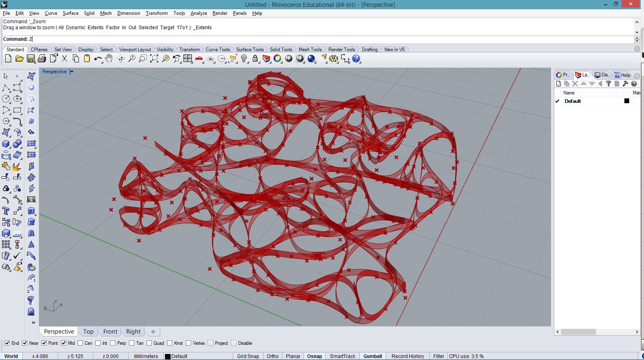This screenshot has width=644, height=360.
Task: Select the Pan hand tool
Action: coord(109,59)
